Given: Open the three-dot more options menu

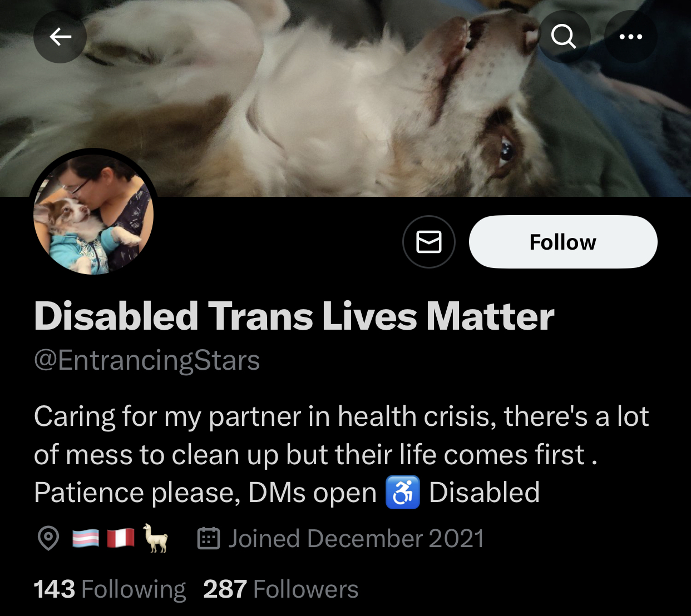Looking at the screenshot, I should (631, 37).
